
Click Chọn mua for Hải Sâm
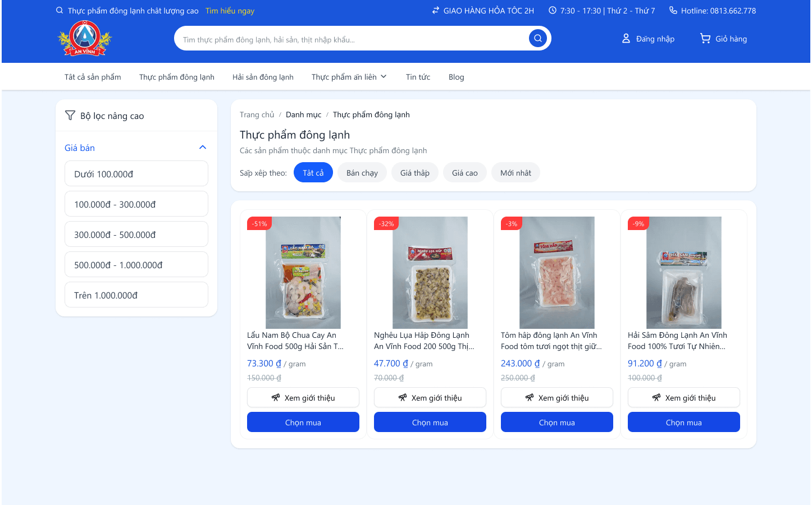[684, 422]
